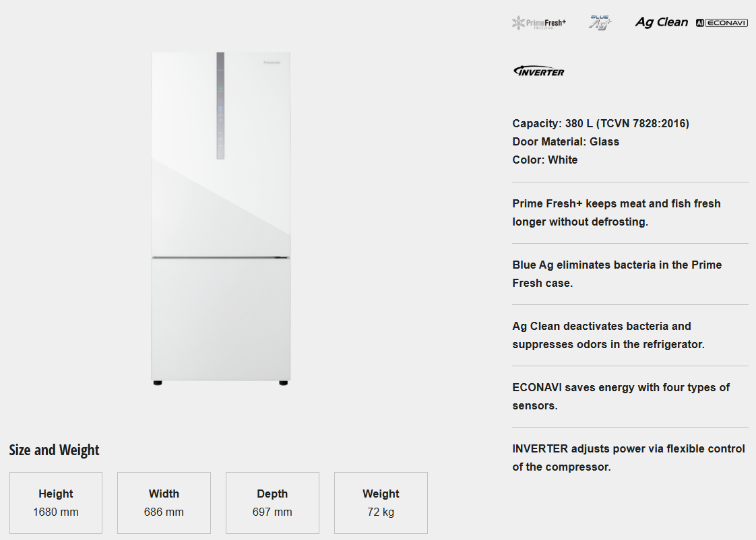Click the Blue Ag feature logo
This screenshot has width=756, height=540.
(x=600, y=22)
